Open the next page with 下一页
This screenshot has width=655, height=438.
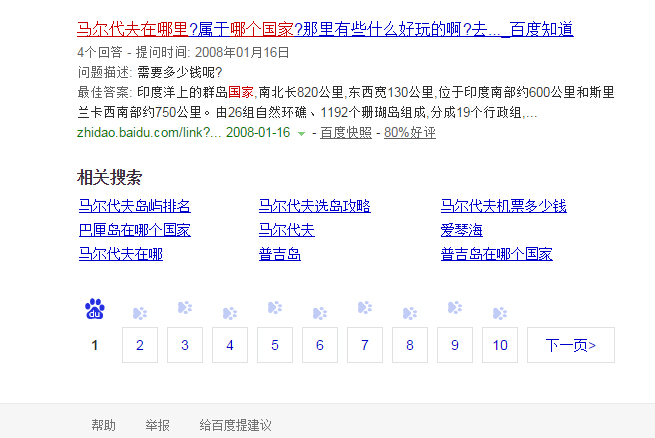point(570,345)
